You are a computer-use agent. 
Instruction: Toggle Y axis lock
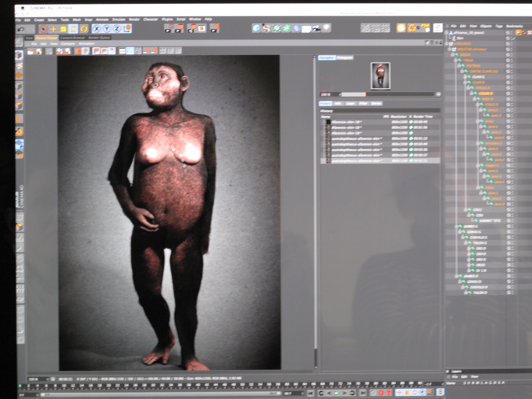pyautogui.click(x=107, y=29)
